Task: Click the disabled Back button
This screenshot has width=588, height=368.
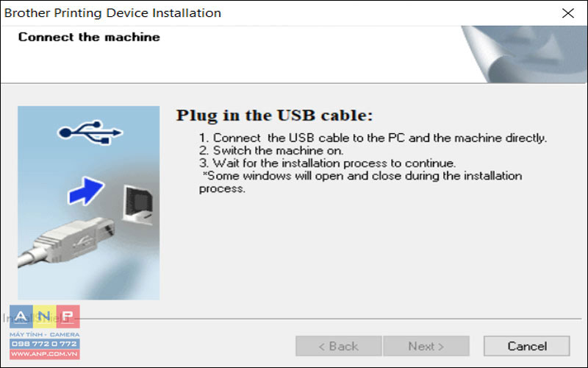Action: [x=339, y=346]
